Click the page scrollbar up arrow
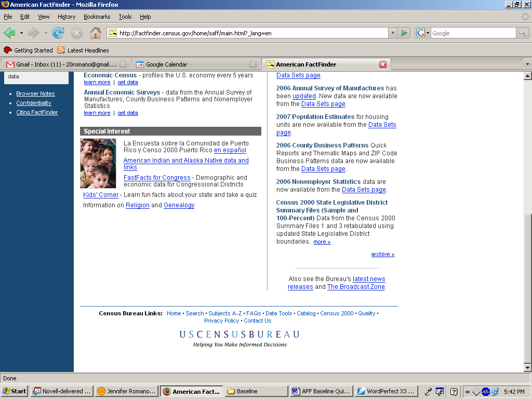The height and width of the screenshot is (399, 532). [x=527, y=76]
